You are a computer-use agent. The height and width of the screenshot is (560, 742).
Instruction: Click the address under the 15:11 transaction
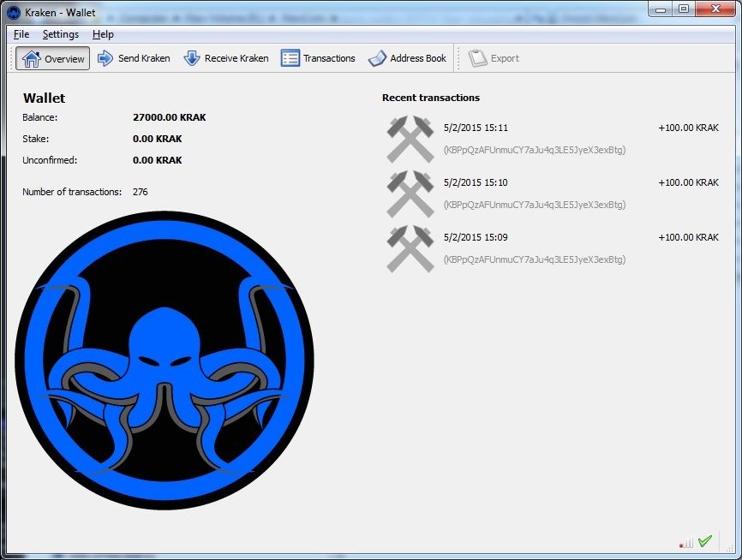pos(535,150)
